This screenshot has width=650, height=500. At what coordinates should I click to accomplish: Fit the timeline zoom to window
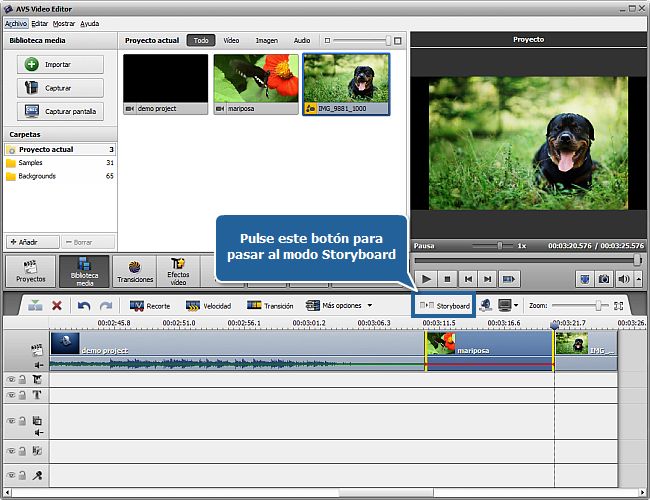[619, 305]
